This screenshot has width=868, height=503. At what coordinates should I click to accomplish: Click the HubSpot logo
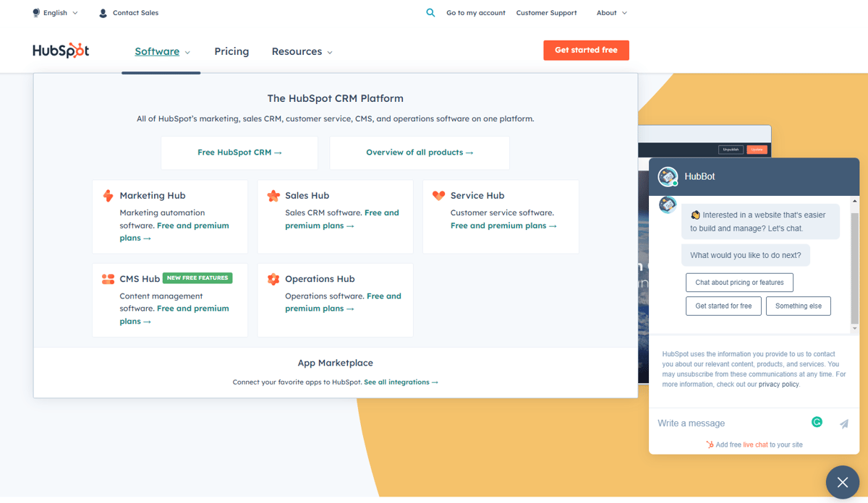click(x=61, y=51)
